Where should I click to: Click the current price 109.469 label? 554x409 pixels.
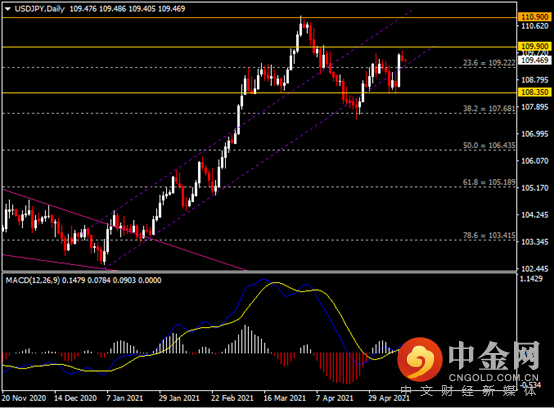pyautogui.click(x=535, y=60)
